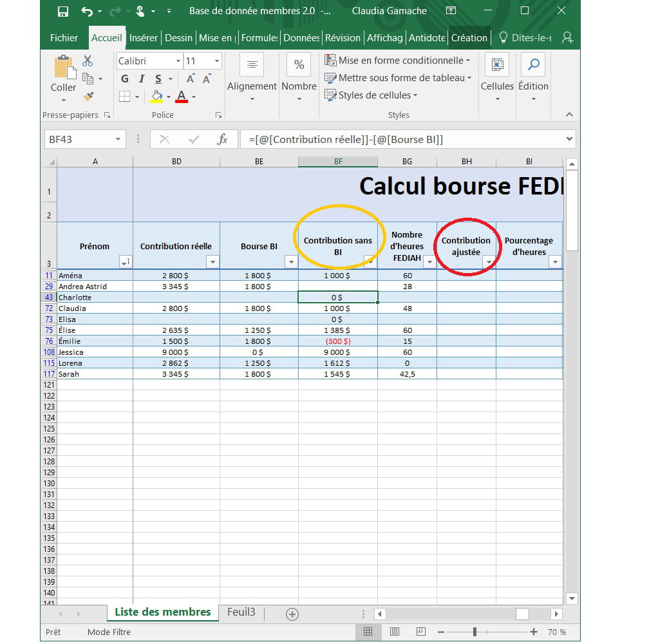The height and width of the screenshot is (644, 649).
Task: Click the Coller paste icon
Action: (64, 67)
